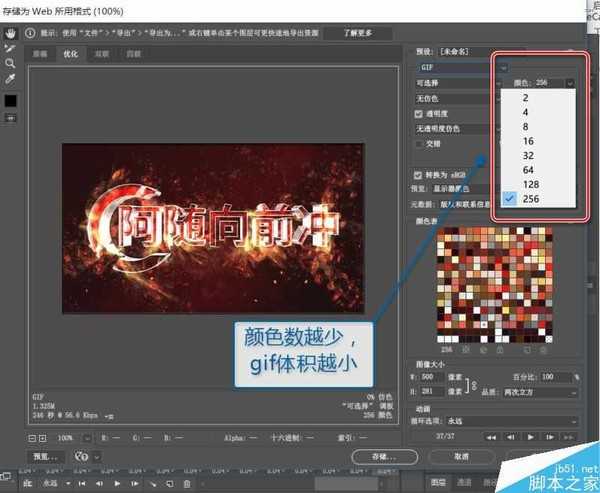Click the 存储... button
Screen dimensions: 600x493
pyautogui.click(x=385, y=456)
